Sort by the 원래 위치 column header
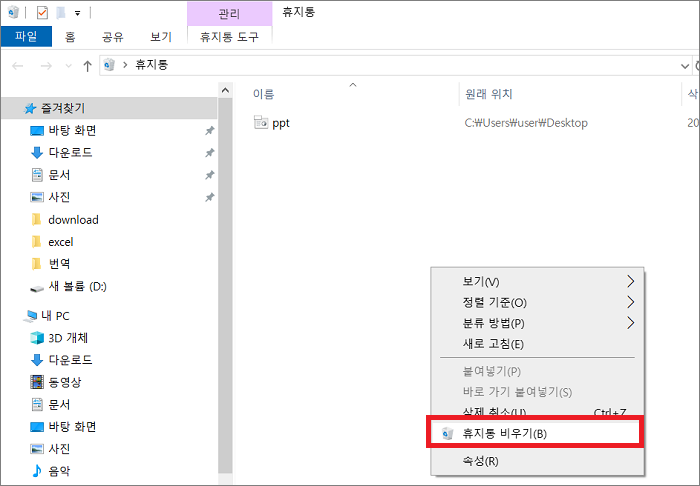The image size is (700, 486). tap(488, 94)
